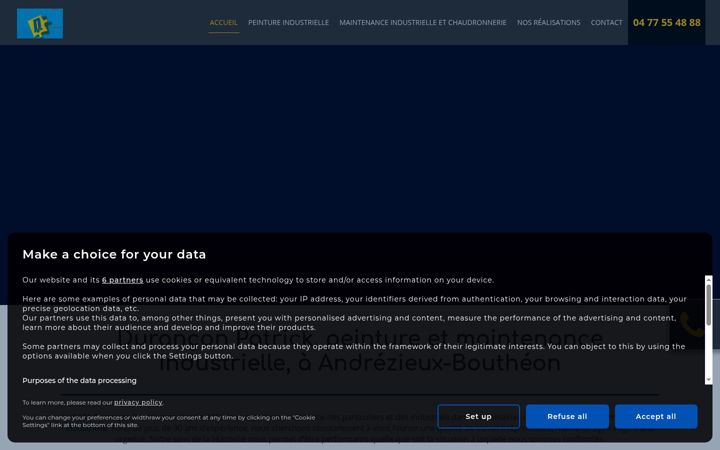This screenshot has width=720, height=450.
Task: Click the cookie dialog scrollbar thumb
Action: (x=709, y=305)
